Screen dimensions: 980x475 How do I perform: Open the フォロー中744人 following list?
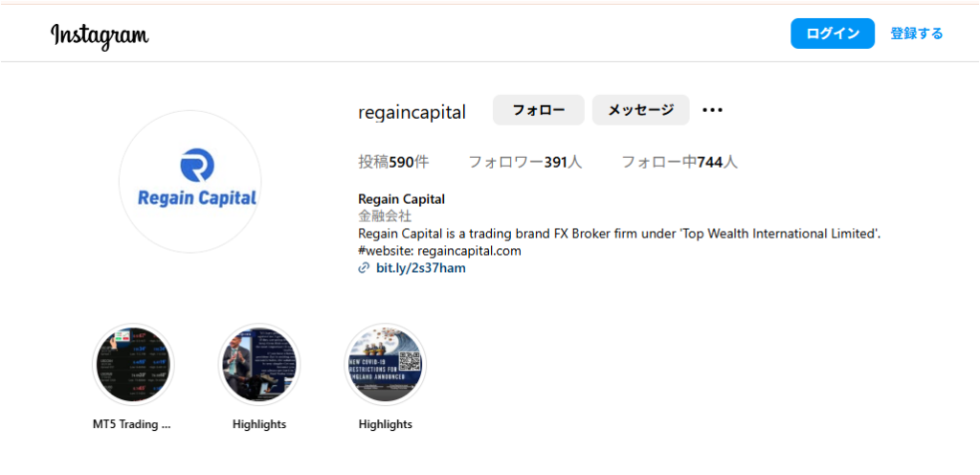[x=679, y=163]
